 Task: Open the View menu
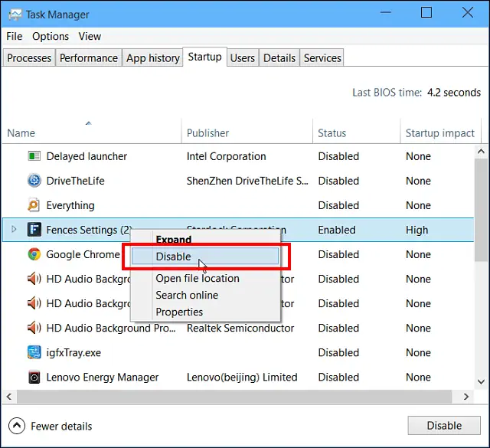click(x=90, y=36)
